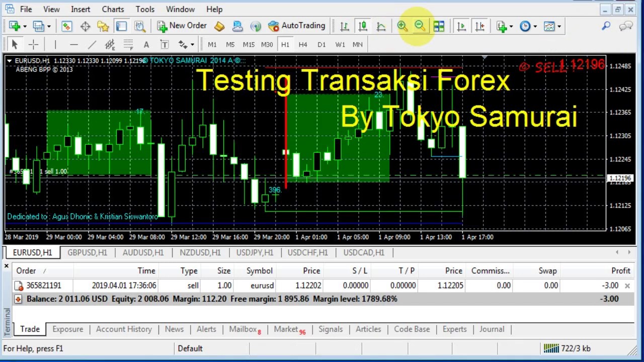The height and width of the screenshot is (362, 644).
Task: Switch to M15 timeframe
Action: [x=249, y=44]
